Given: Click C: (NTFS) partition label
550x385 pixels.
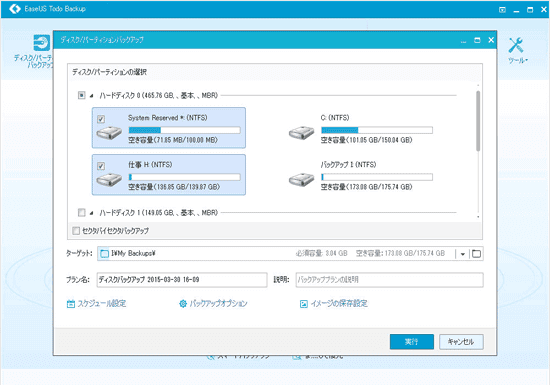Looking at the screenshot, I should coord(335,118).
